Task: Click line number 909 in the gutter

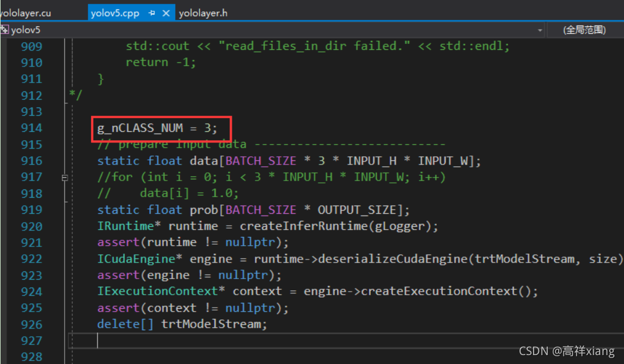Action: [x=31, y=46]
